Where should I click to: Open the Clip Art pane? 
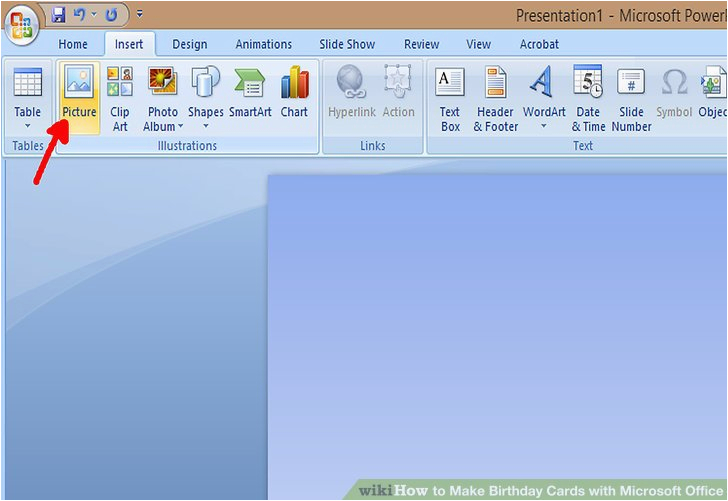120,98
